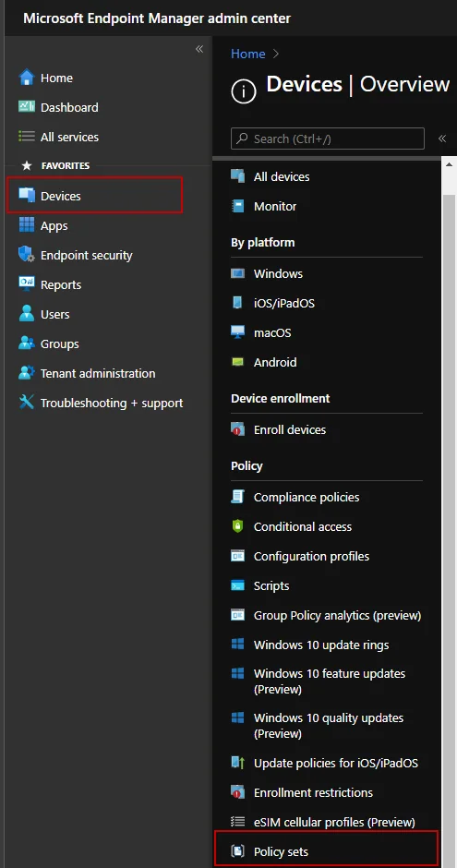Image resolution: width=457 pixels, height=868 pixels.
Task: Click the Configuration profiles icon
Action: [238, 556]
